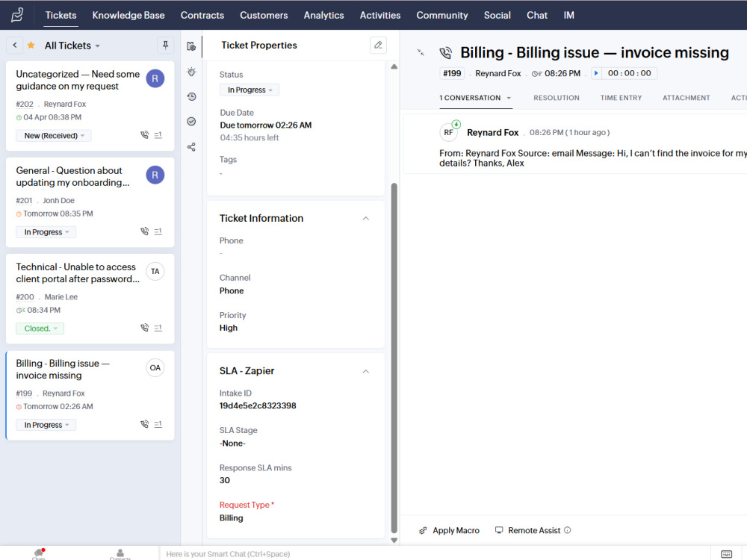Open thread count icon on ticket #202
747x560 pixels.
tap(158, 135)
